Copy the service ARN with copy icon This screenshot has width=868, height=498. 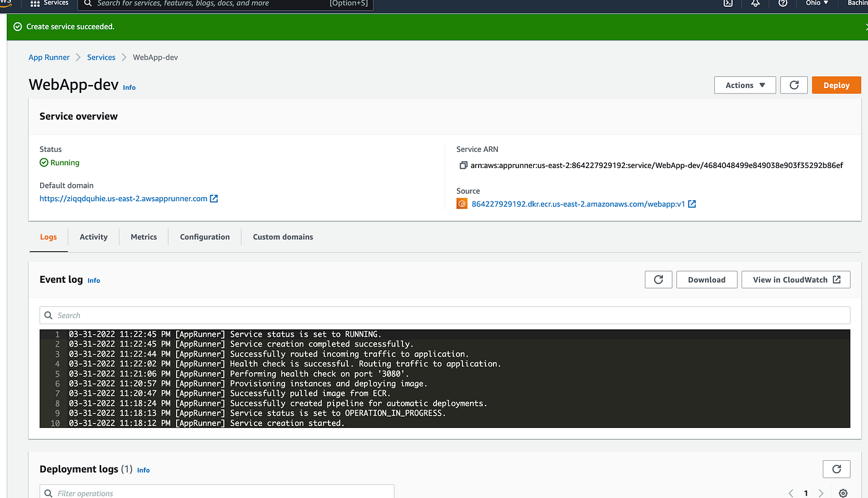pyautogui.click(x=463, y=166)
